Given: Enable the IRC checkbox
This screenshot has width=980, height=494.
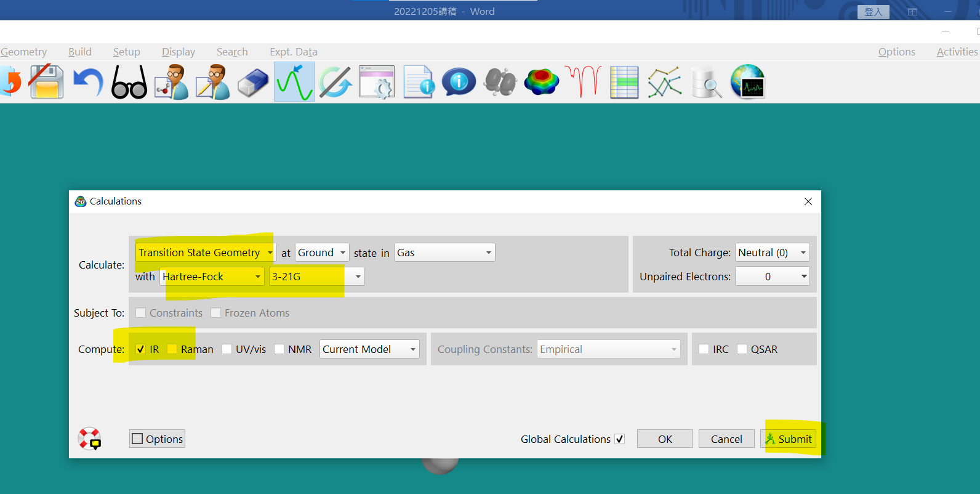Looking at the screenshot, I should 704,349.
